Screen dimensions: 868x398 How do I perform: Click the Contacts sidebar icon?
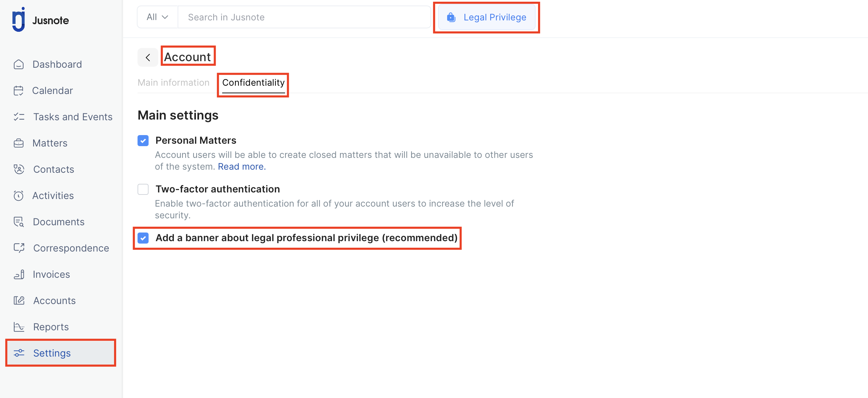(19, 170)
